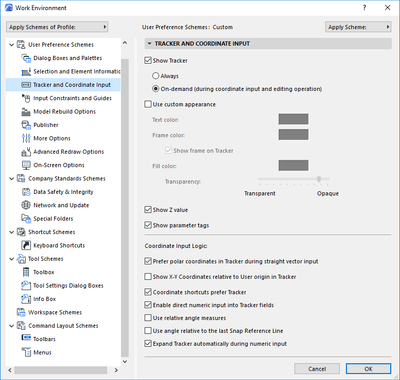Click the Company Standards Schemes icon
Image resolution: width=400 pixels, height=380 pixels.
(x=21, y=178)
